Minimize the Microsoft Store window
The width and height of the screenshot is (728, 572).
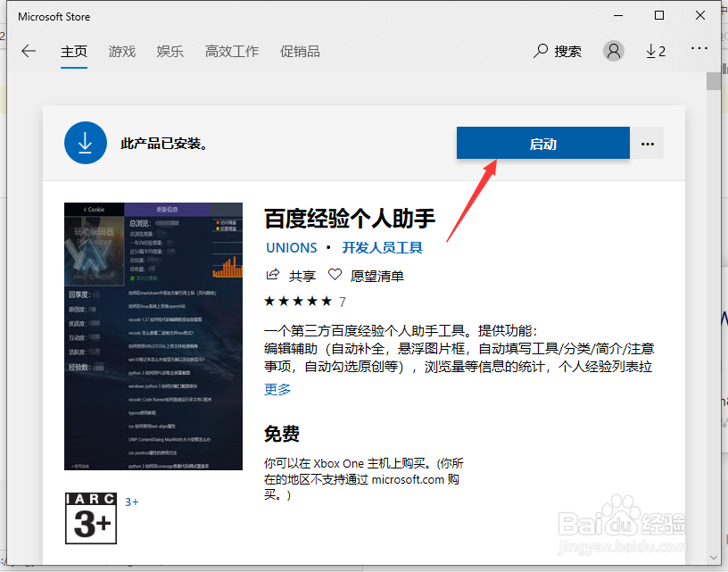point(618,16)
